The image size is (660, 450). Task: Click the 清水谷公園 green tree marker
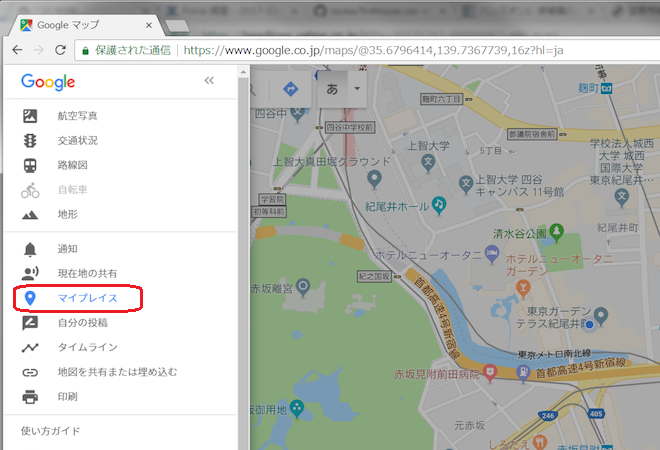(556, 232)
